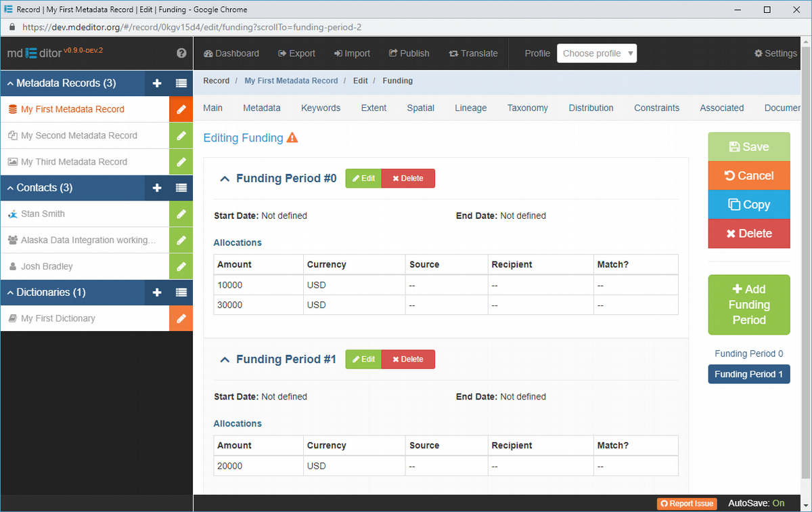Switch to the Spatial tab
Screen dimensions: 812x512
pos(421,108)
